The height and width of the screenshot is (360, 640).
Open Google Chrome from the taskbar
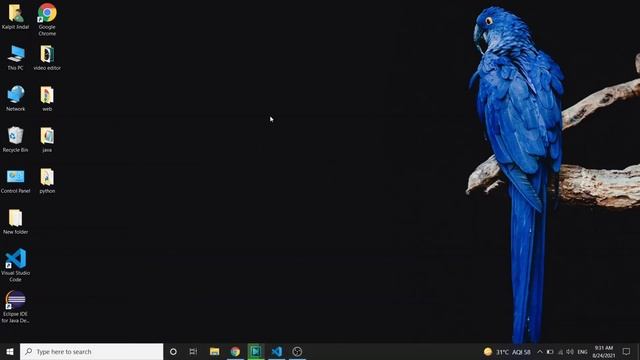coord(235,351)
